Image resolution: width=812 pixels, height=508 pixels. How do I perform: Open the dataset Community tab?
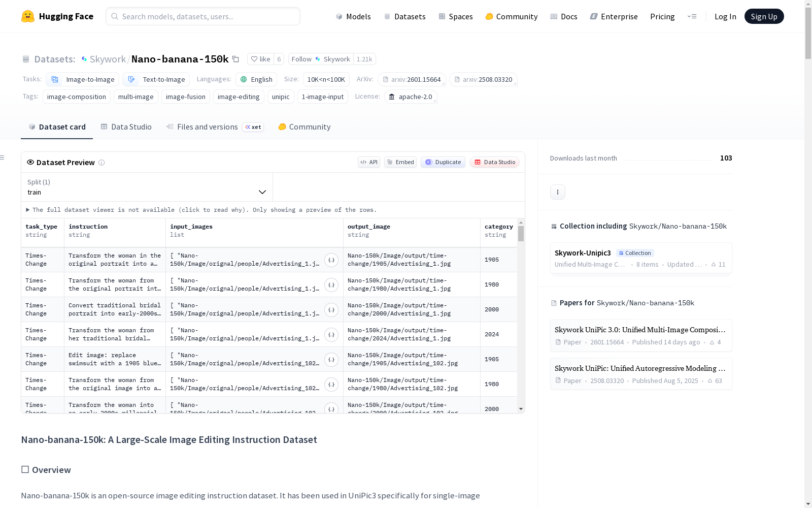[x=304, y=127]
